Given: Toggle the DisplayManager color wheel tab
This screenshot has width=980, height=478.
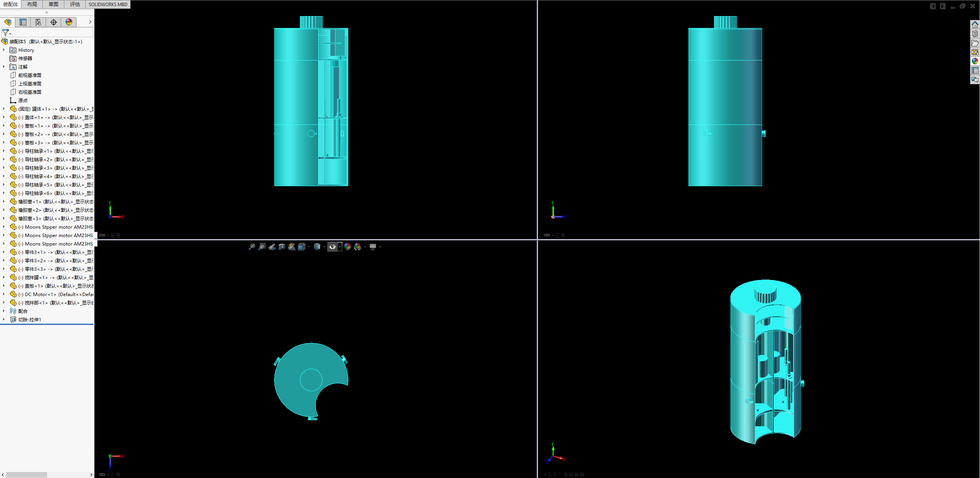Looking at the screenshot, I should pos(69,22).
